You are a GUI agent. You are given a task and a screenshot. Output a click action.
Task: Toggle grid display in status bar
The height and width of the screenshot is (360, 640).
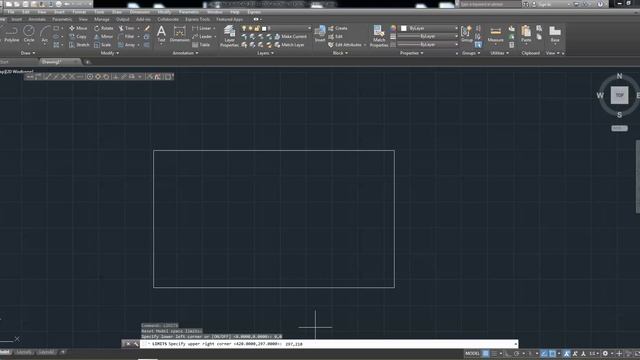click(486, 353)
